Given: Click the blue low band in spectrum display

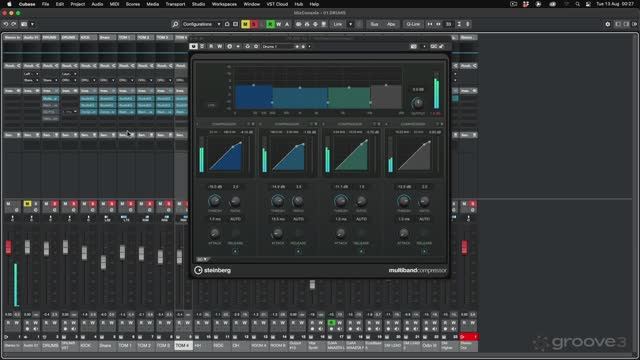Looking at the screenshot, I should (254, 97).
